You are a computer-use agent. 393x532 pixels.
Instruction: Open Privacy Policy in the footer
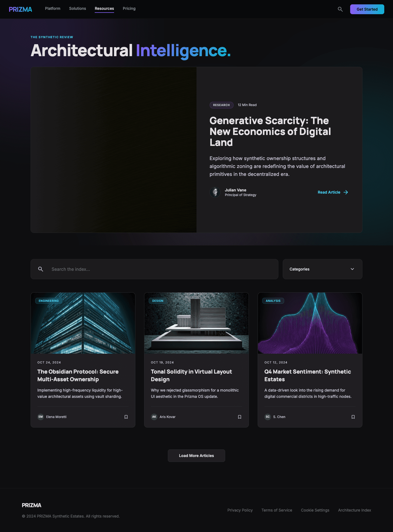click(240, 510)
